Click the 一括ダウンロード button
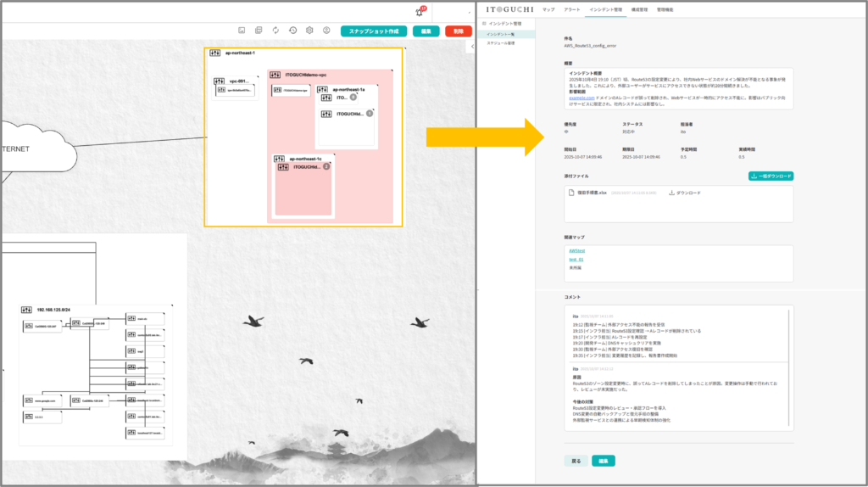The image size is (868, 487). click(x=771, y=176)
